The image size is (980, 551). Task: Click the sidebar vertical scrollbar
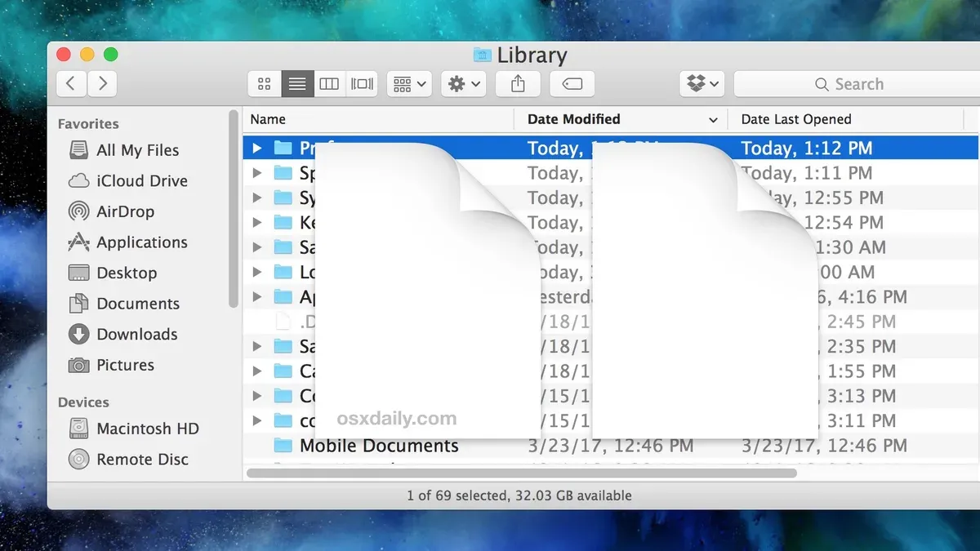point(234,208)
